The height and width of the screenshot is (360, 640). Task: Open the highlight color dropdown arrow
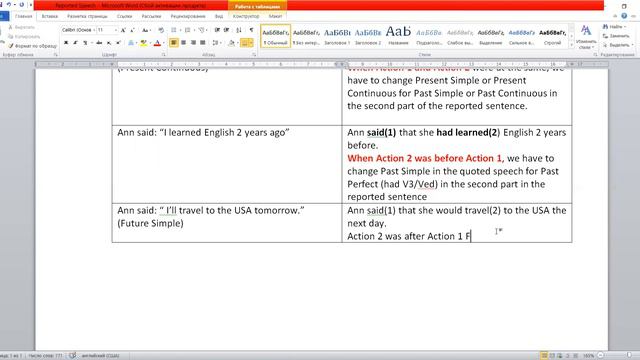pos(150,42)
